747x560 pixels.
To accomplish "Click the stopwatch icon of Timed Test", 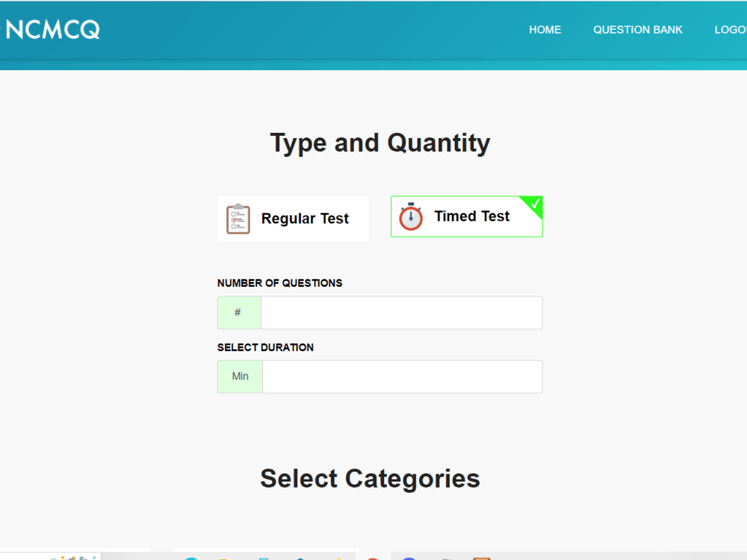I will [411, 217].
